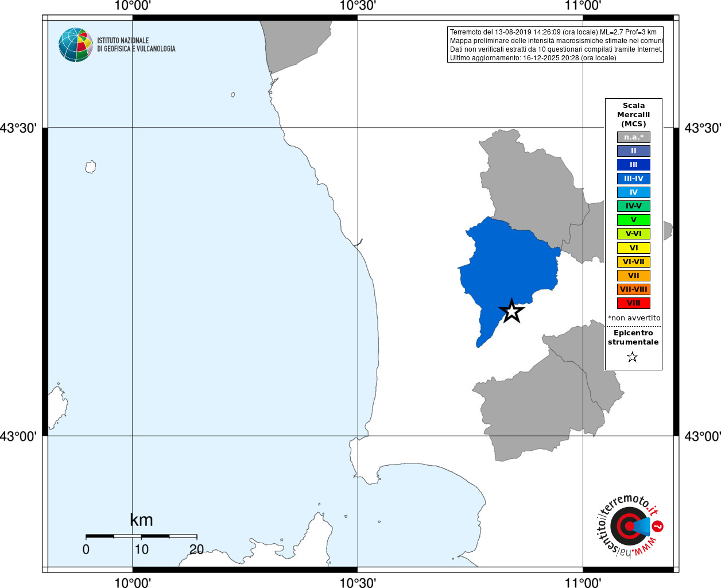Viewport: 721px width, 588px height.
Task: Click the blue intensity III-IV municipality
Action: point(505,270)
